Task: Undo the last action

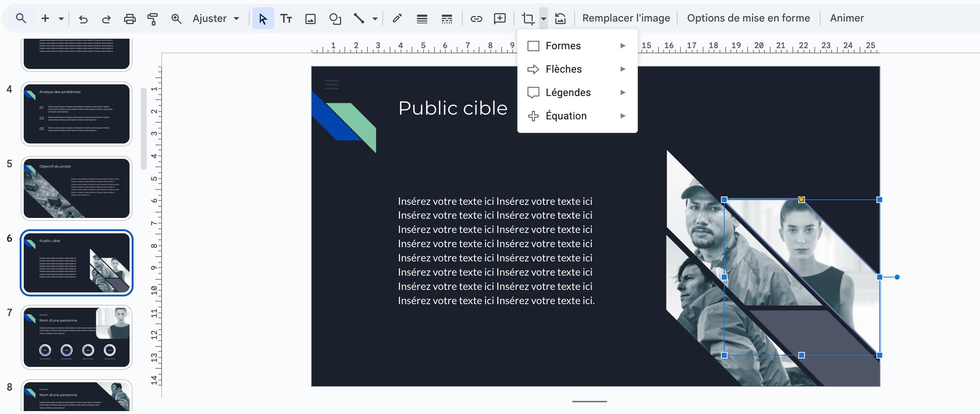Action: point(83,18)
